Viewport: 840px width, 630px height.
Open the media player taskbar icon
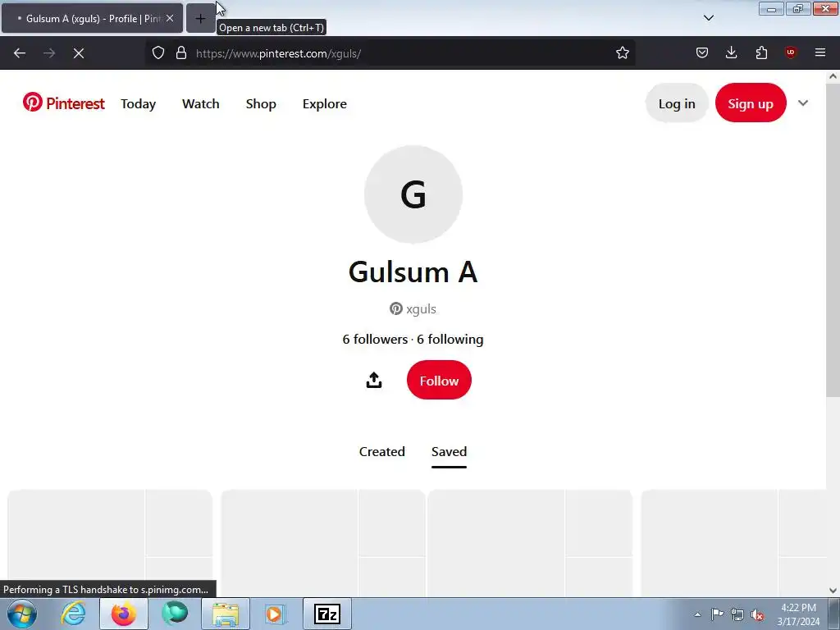pos(276,614)
